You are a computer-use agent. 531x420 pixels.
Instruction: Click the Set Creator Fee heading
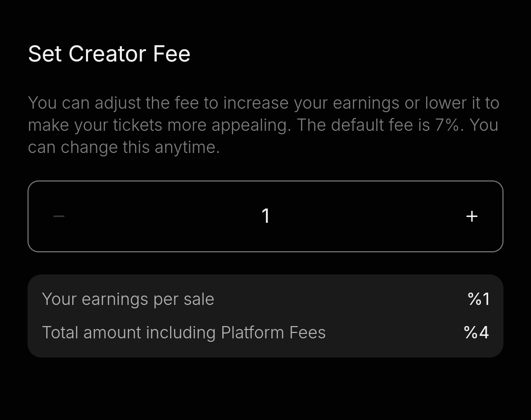(109, 54)
